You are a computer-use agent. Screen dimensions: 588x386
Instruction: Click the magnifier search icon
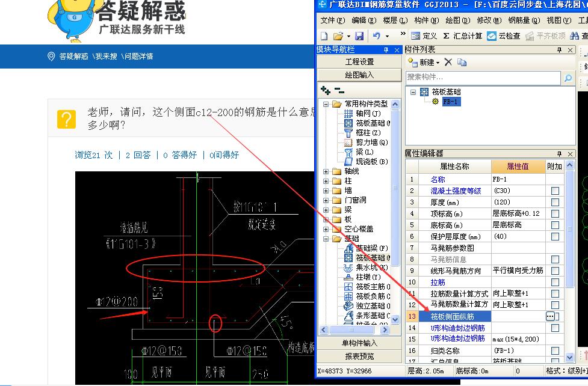(568, 78)
